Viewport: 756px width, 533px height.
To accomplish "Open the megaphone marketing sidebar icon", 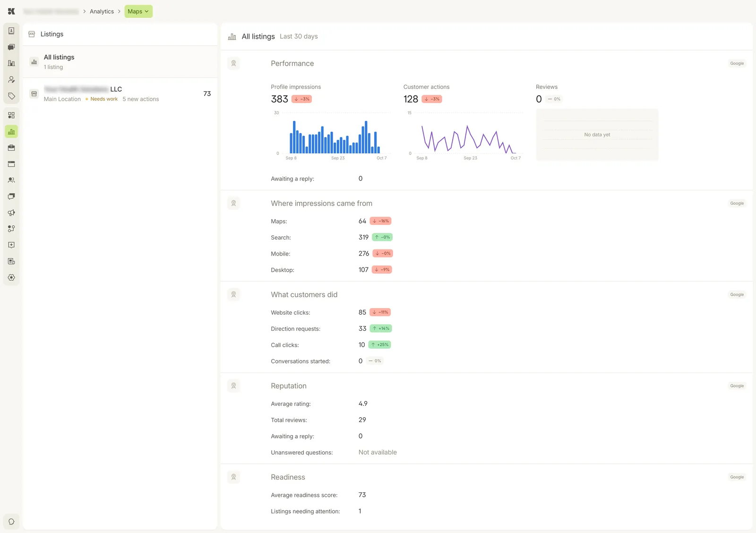I will (11, 213).
